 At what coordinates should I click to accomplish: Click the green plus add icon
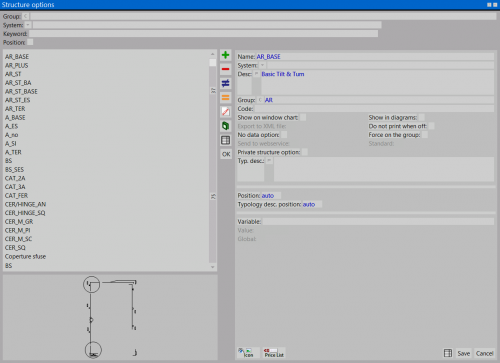(226, 55)
